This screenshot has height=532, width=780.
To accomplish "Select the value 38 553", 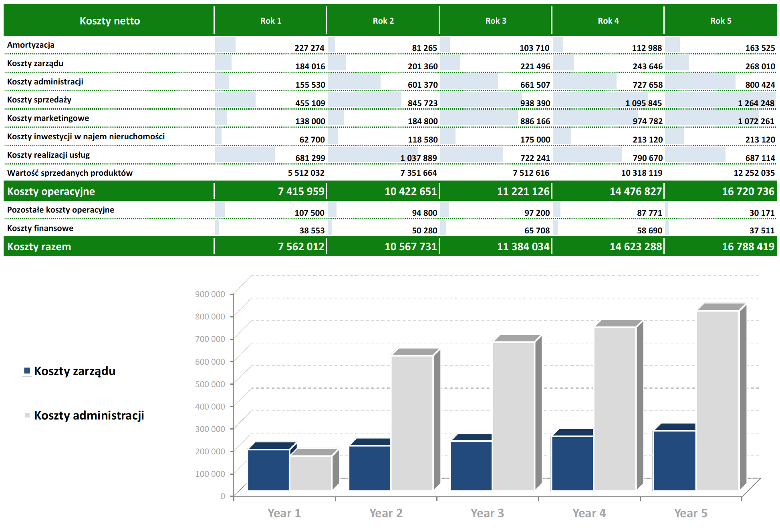I will 312,231.
